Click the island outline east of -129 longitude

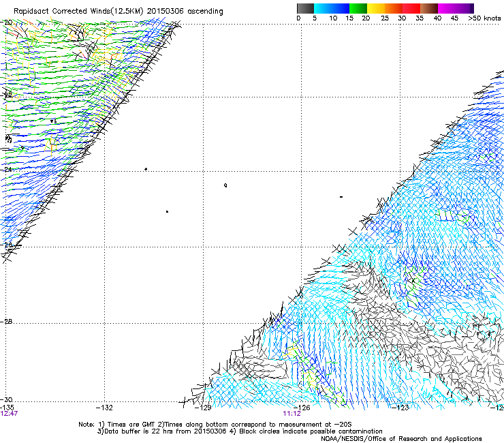pyautogui.click(x=225, y=185)
